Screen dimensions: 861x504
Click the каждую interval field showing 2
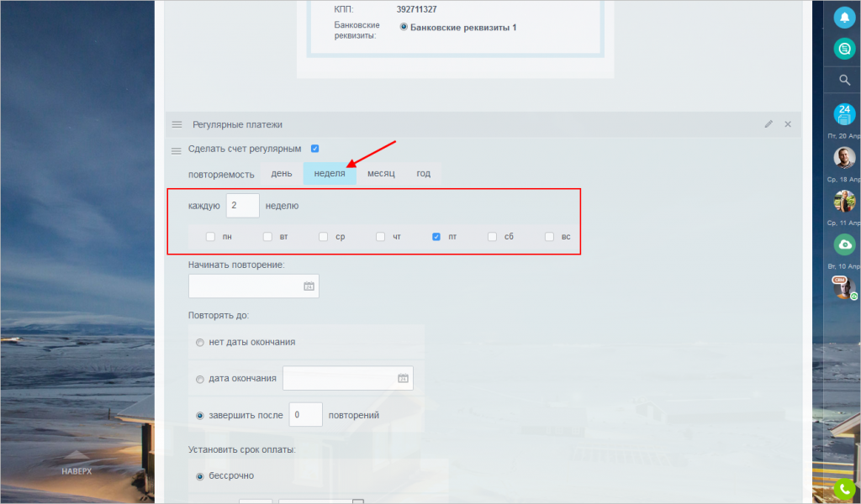tap(243, 206)
